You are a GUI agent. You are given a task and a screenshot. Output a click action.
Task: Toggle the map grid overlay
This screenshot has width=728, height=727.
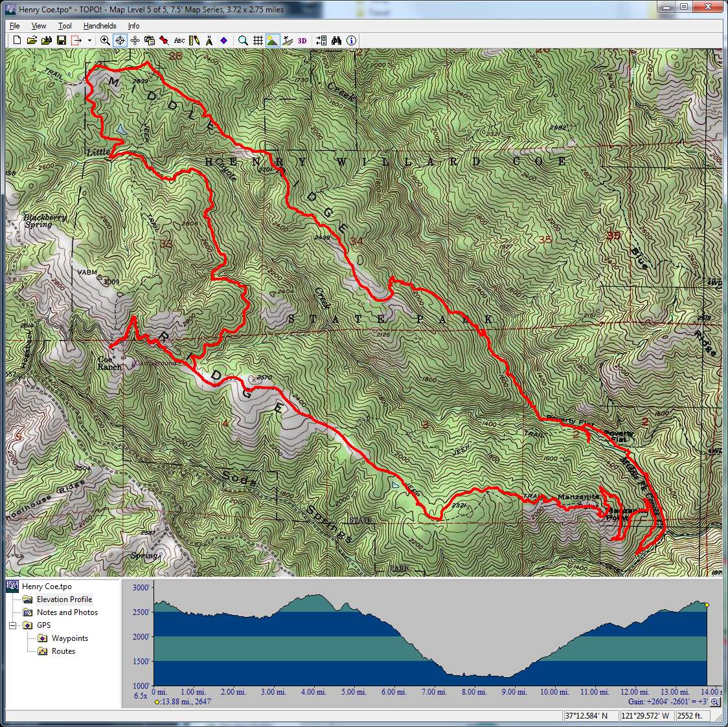pos(258,40)
